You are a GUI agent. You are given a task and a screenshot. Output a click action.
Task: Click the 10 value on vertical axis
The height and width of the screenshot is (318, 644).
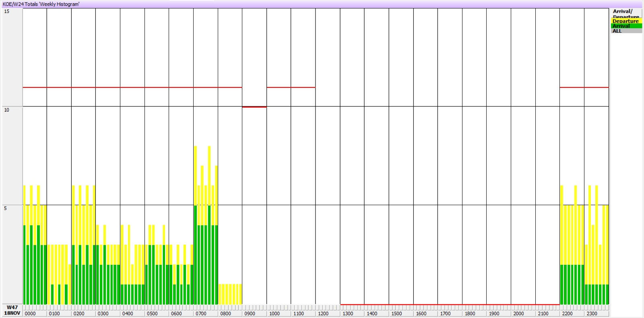pyautogui.click(x=6, y=110)
